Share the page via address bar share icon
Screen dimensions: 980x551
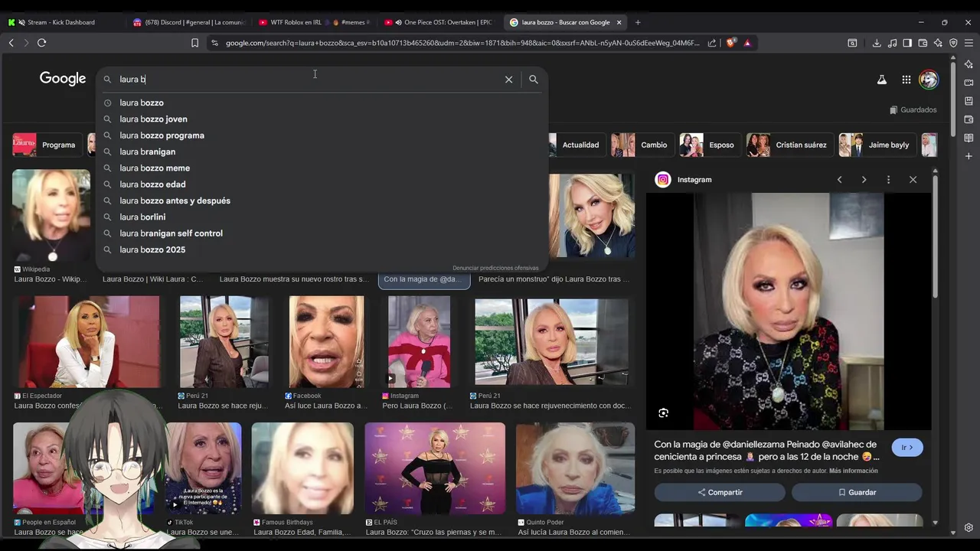(x=712, y=43)
